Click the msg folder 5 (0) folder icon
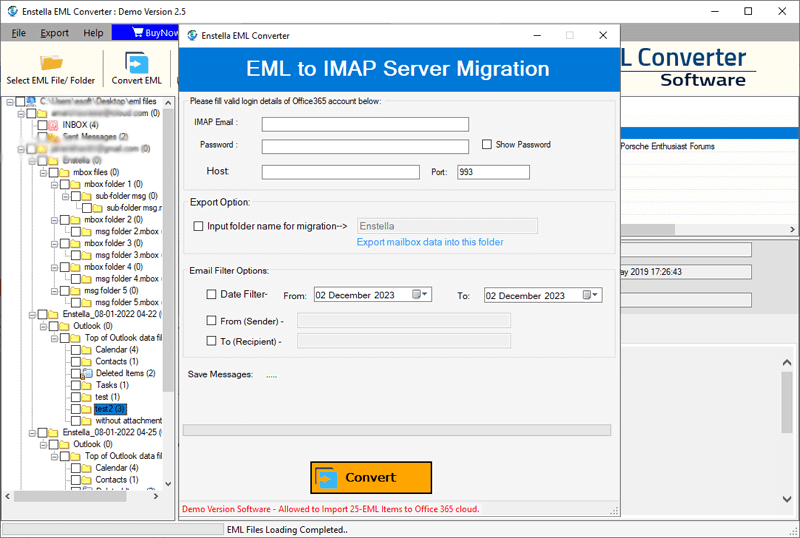 (x=76, y=291)
